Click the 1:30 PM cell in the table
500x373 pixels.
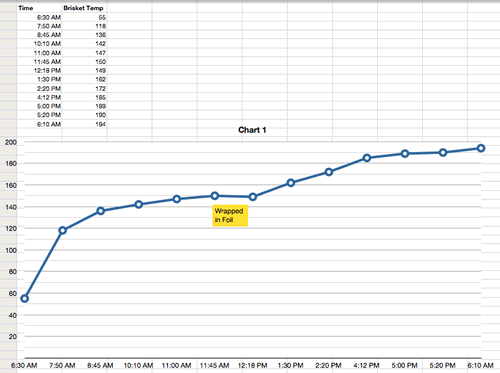point(39,79)
